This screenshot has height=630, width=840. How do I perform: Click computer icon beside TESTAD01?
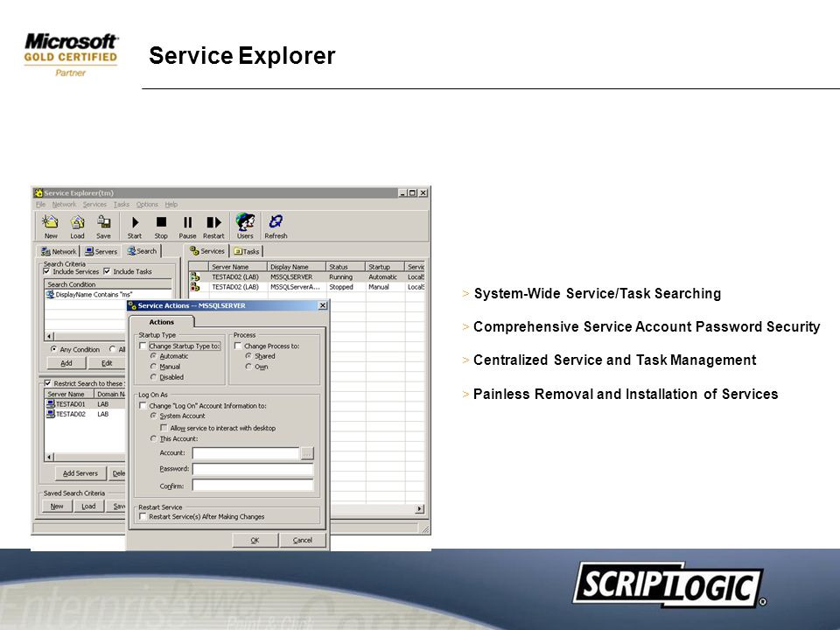[51, 404]
